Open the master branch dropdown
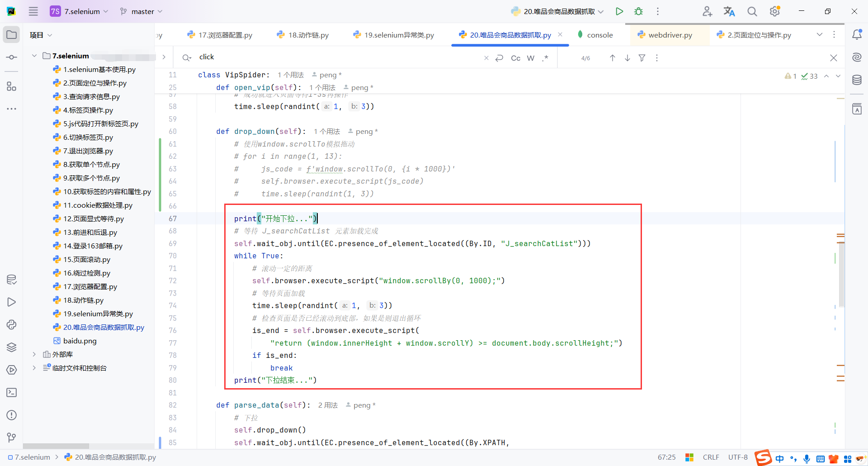The width and height of the screenshot is (868, 466). tap(141, 11)
